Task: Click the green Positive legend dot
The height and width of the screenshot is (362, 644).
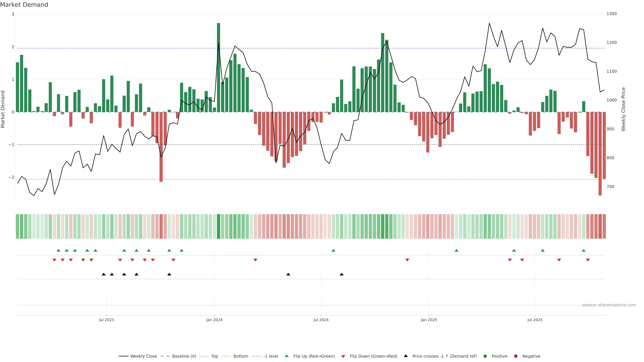Action: tap(485, 356)
